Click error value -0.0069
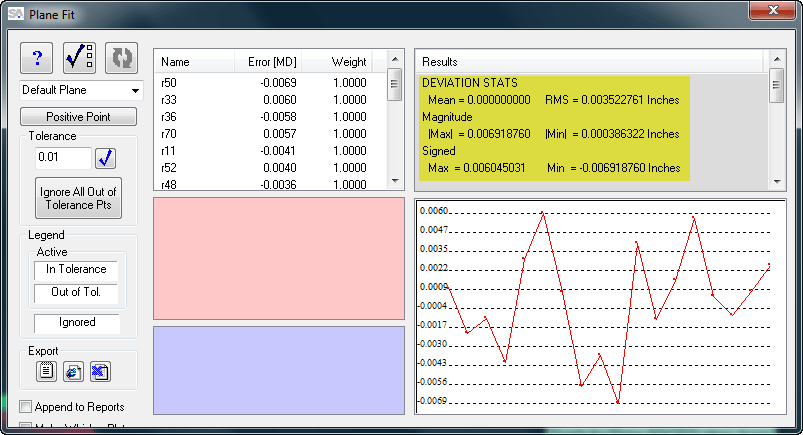Image resolution: width=803 pixels, height=435 pixels. tap(278, 83)
